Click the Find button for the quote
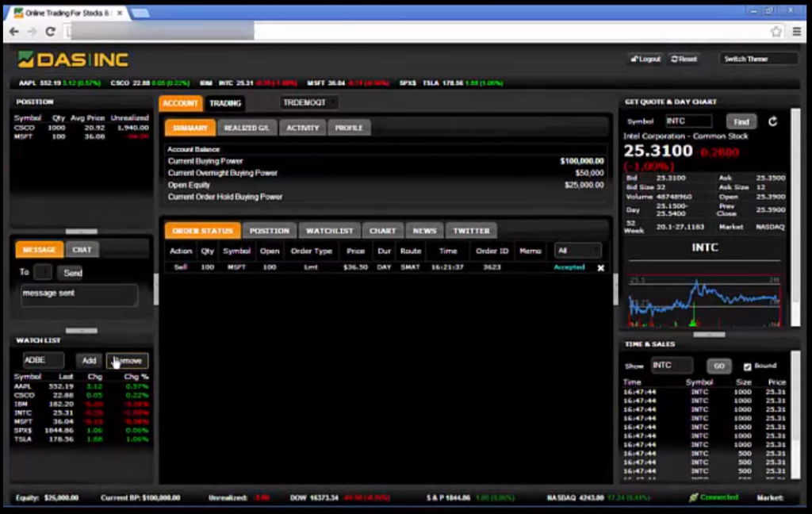 click(741, 122)
